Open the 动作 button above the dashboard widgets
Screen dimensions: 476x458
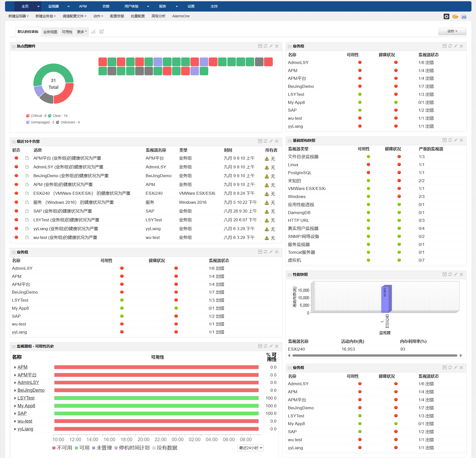coord(452,31)
